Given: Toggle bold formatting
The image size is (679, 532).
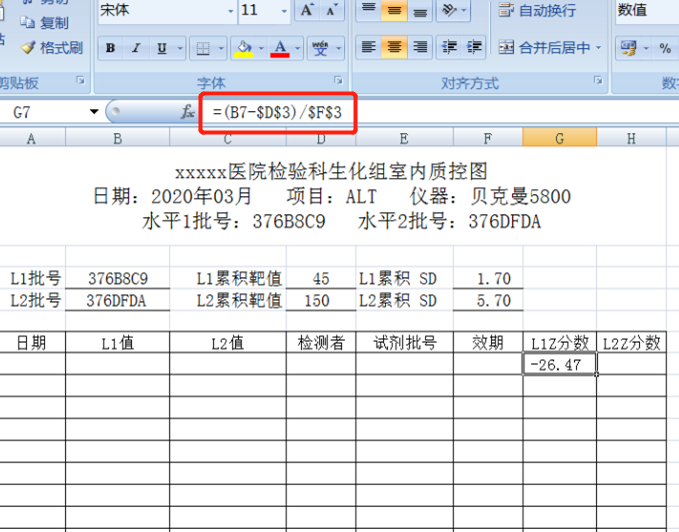Looking at the screenshot, I should click(x=110, y=48).
